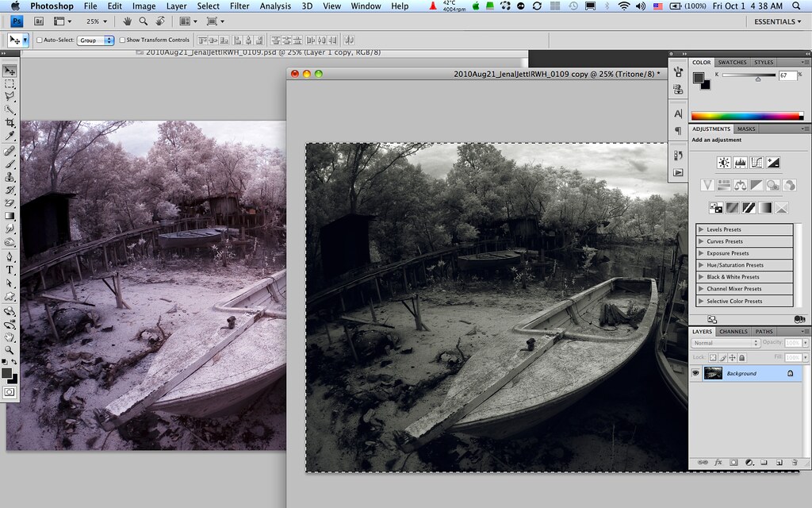Viewport: 812px width, 508px height.
Task: Open the Layer menu
Action: coord(176,6)
